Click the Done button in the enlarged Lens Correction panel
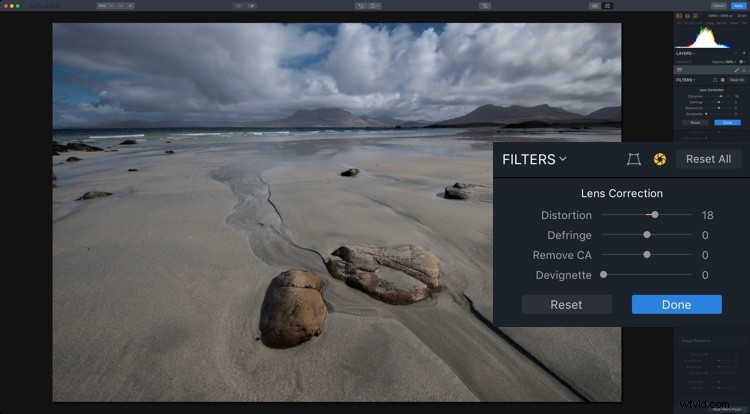Screen dimensions: 750x414 pos(676,305)
